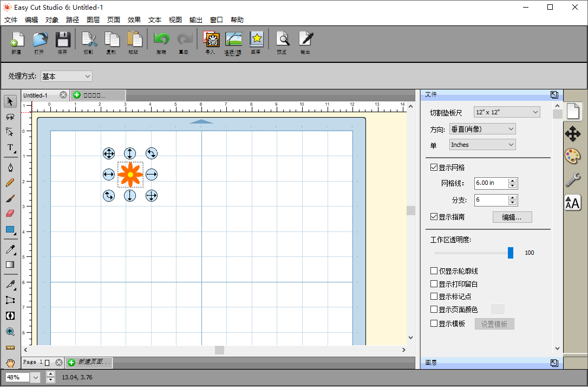Collapse the 文件 panel header button

point(554,95)
